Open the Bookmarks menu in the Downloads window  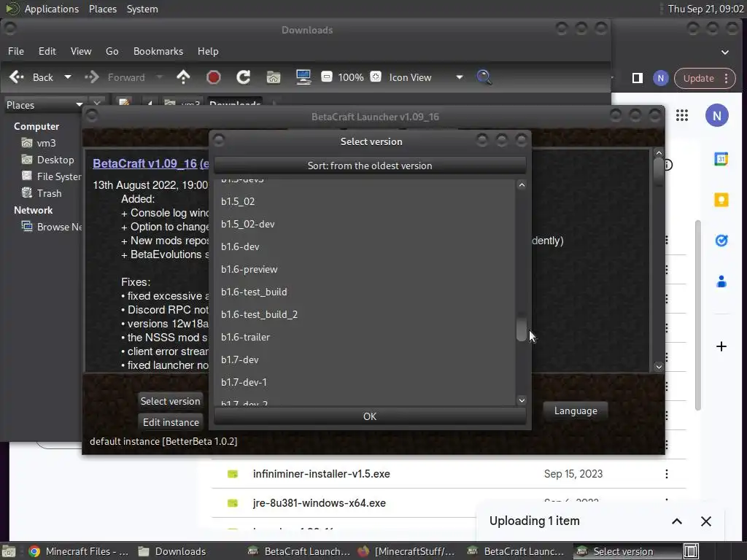click(x=158, y=51)
